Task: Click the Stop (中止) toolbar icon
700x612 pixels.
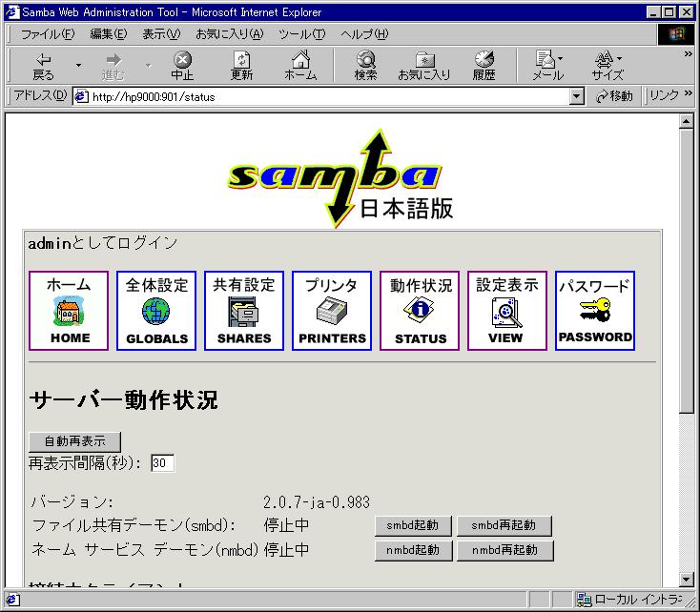Action: (182, 66)
